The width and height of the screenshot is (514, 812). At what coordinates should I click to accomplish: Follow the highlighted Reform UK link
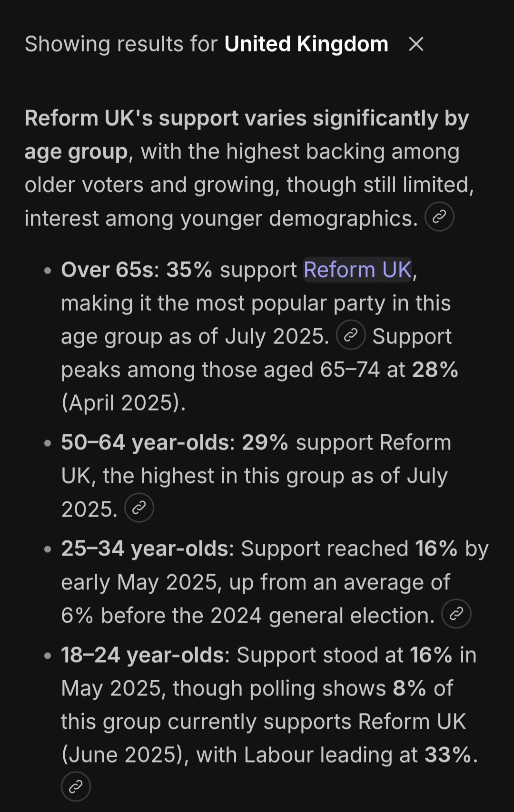pos(357,270)
